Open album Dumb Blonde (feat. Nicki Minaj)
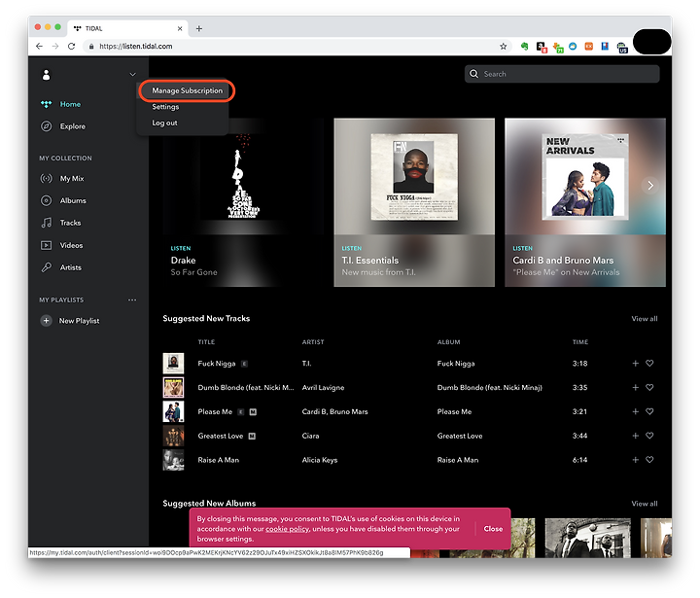This screenshot has height=598, width=700. 489,388
